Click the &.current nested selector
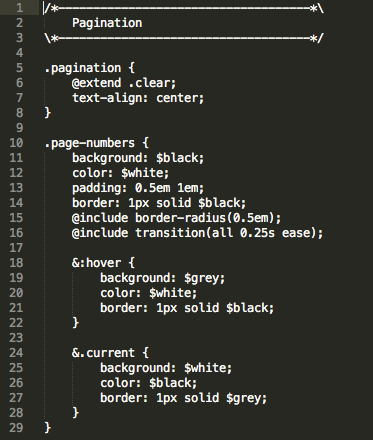 pyautogui.click(x=103, y=353)
